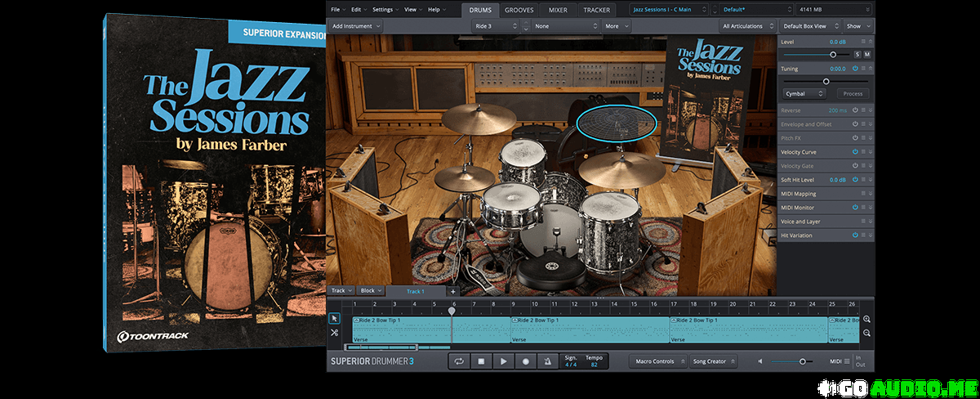Viewport: 980px width, 399px height.
Task: Open the File menu
Action: pyautogui.click(x=337, y=9)
